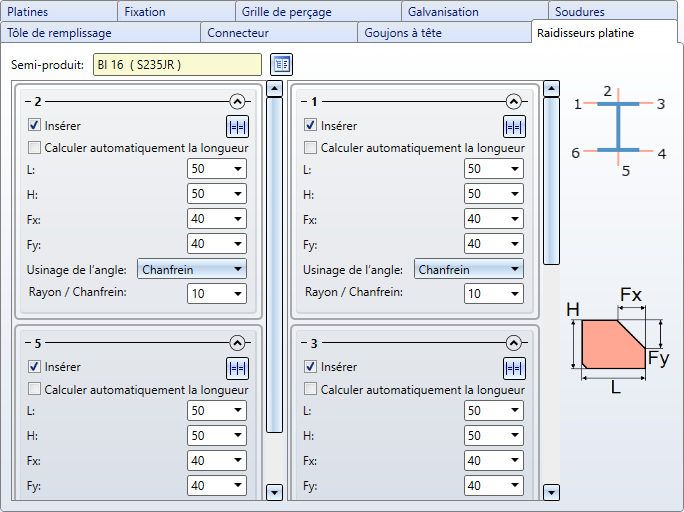Open L dropdown in stiffener 3

494,410
